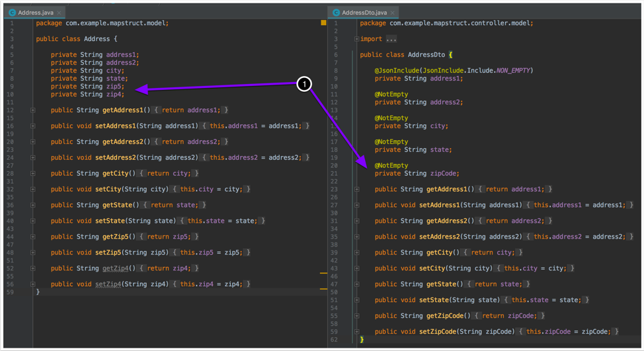The width and height of the screenshot is (644, 351).
Task: Click 'private String zipCode;' in AddressDto.java
Action: pos(417,173)
